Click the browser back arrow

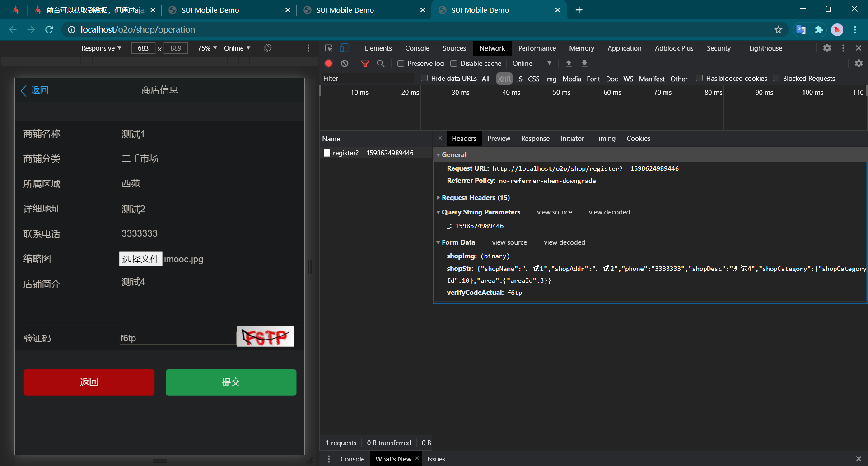(x=13, y=30)
